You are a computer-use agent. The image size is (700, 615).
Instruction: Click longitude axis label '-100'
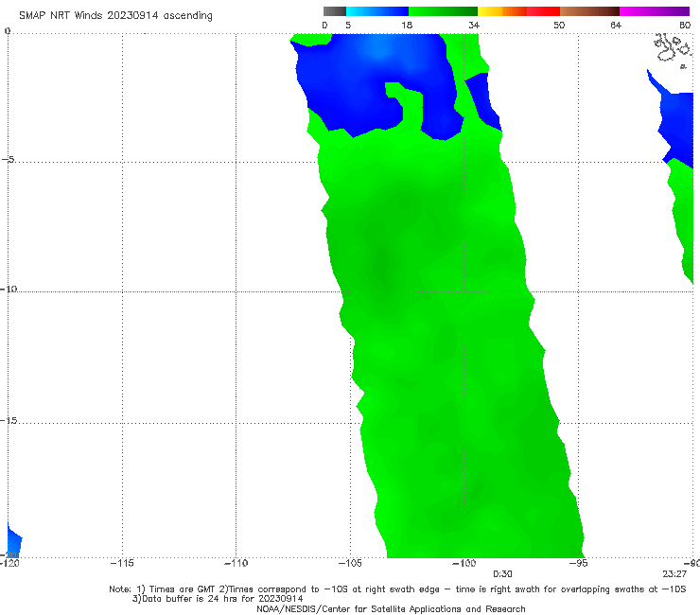coord(464,563)
